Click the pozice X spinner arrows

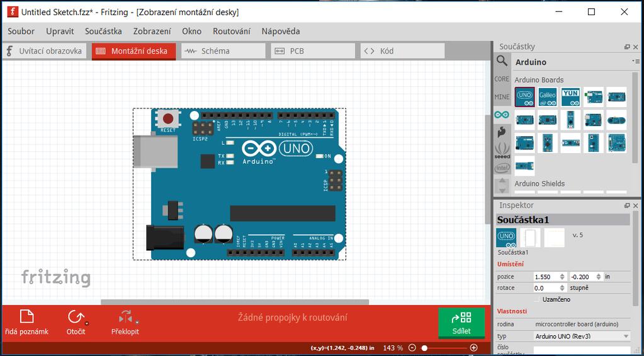[x=562, y=277]
